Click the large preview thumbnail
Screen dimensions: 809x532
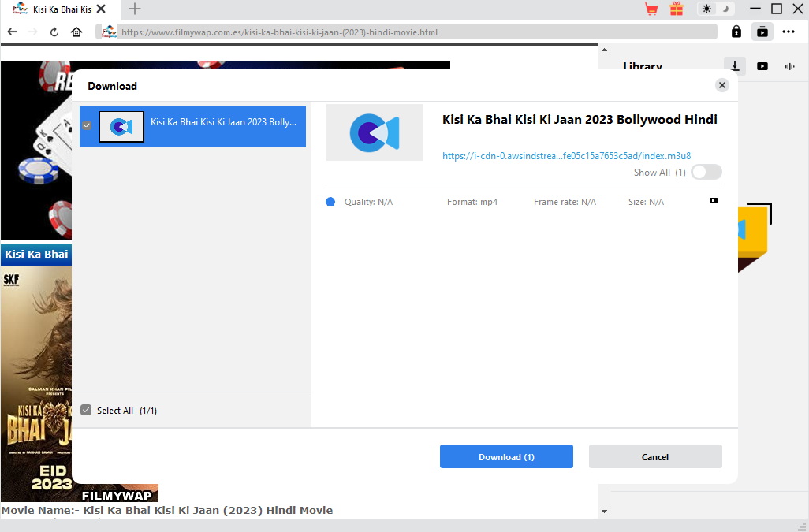click(374, 132)
